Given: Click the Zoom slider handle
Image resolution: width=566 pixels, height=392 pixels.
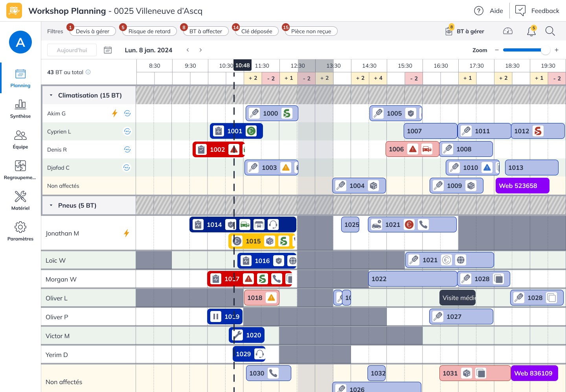Looking at the screenshot, I should point(545,50).
